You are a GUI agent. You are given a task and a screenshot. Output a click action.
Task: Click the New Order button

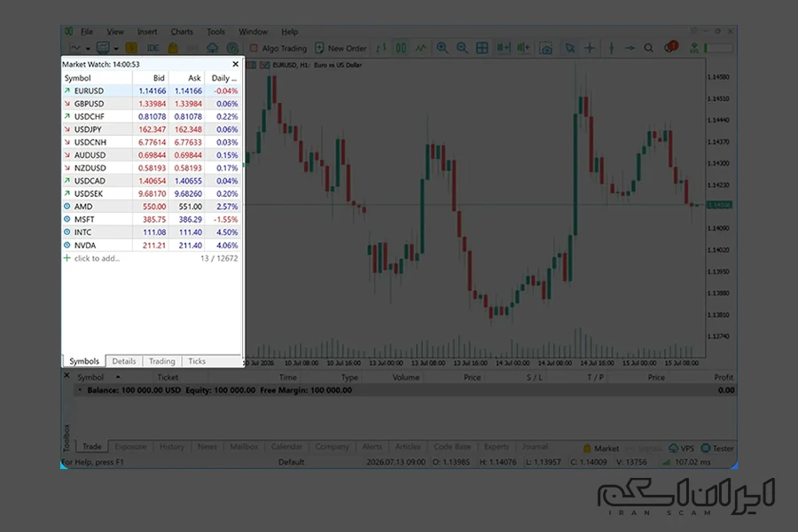coord(340,49)
